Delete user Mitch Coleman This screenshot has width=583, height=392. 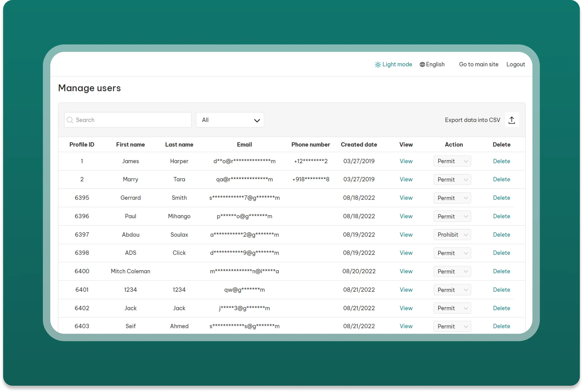pyautogui.click(x=501, y=271)
